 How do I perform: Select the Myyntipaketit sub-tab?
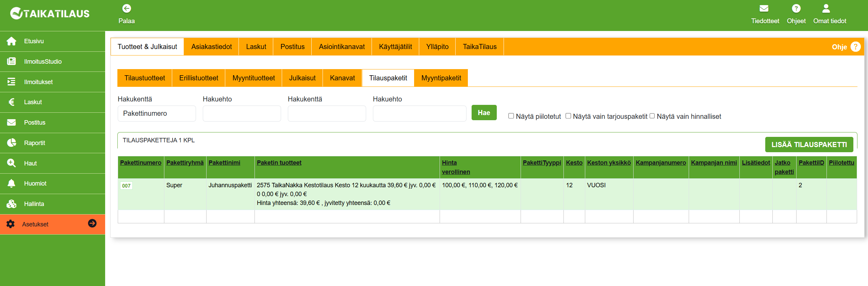[x=441, y=78]
